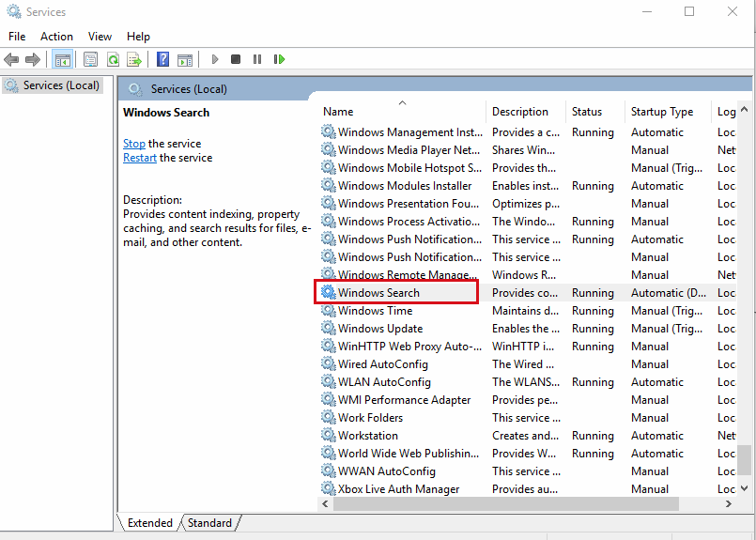756x540 pixels.
Task: Click the Restart Service toolbar icon
Action: pos(279,59)
